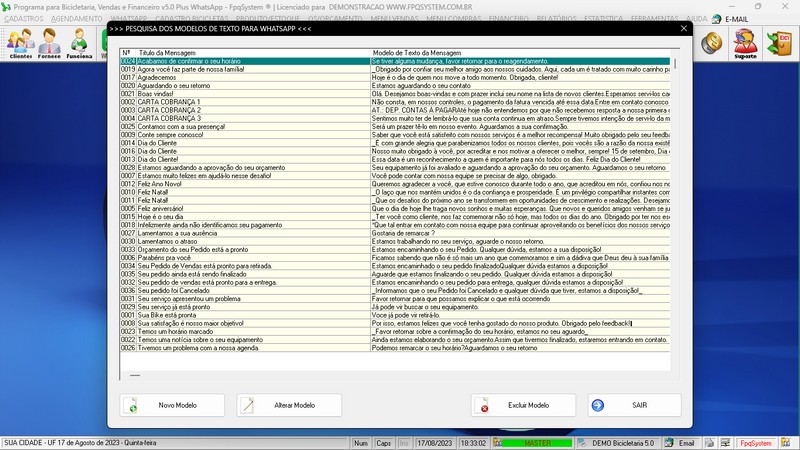Click the network computer icon in status bar
Viewport: 800px width, 450px height.
click(x=725, y=443)
